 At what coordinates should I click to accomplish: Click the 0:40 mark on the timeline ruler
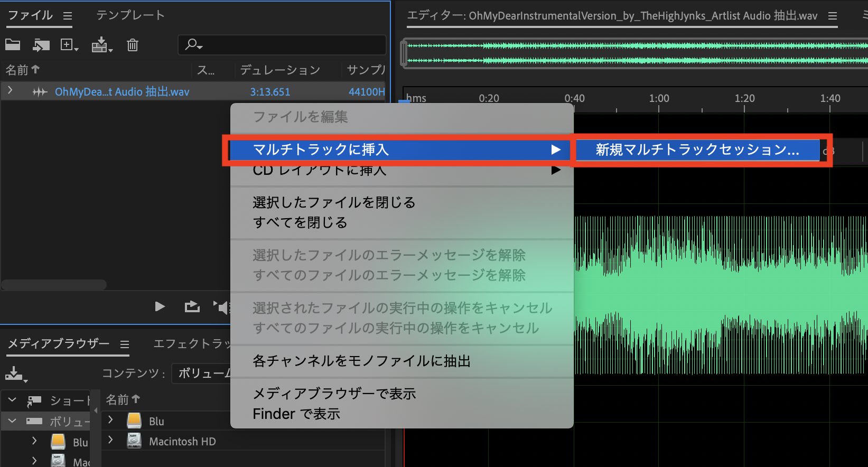(x=574, y=98)
